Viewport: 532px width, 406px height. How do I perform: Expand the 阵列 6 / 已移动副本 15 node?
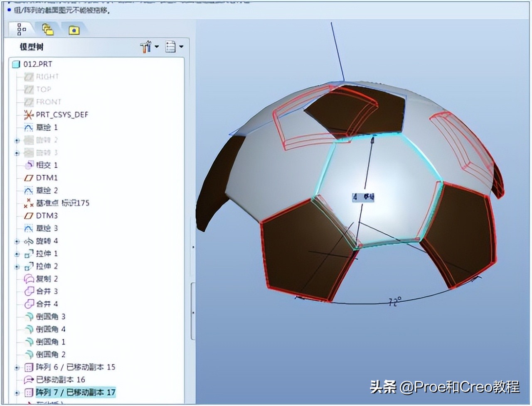(17, 367)
